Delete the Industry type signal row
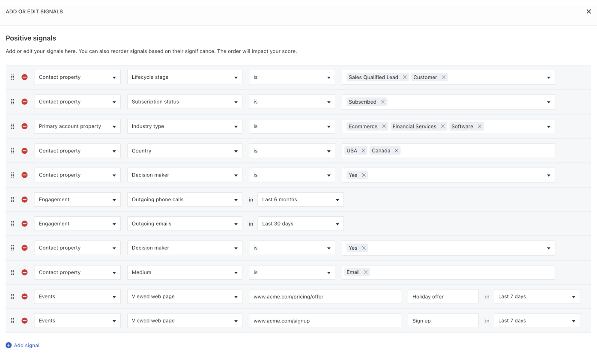 [25, 126]
